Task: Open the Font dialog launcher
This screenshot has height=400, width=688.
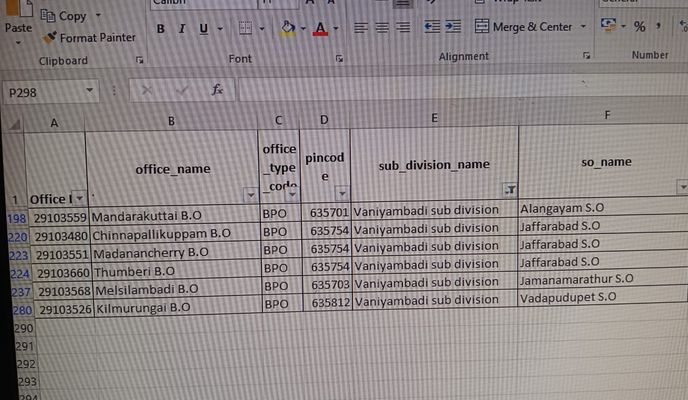Action: click(x=340, y=60)
